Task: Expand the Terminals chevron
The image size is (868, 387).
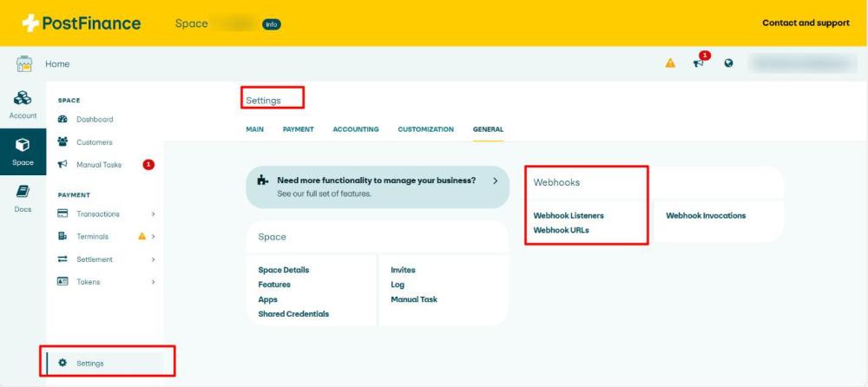Action: [x=154, y=236]
